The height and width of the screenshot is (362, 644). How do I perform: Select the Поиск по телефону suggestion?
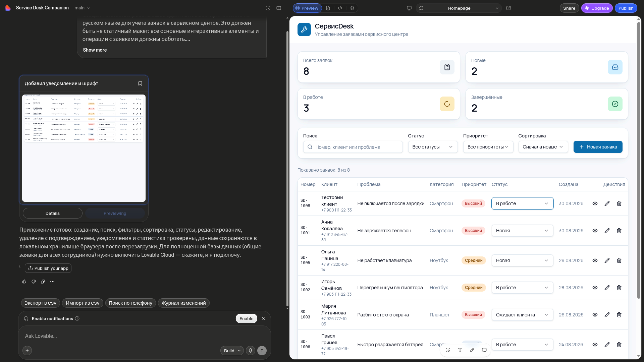[x=130, y=303]
